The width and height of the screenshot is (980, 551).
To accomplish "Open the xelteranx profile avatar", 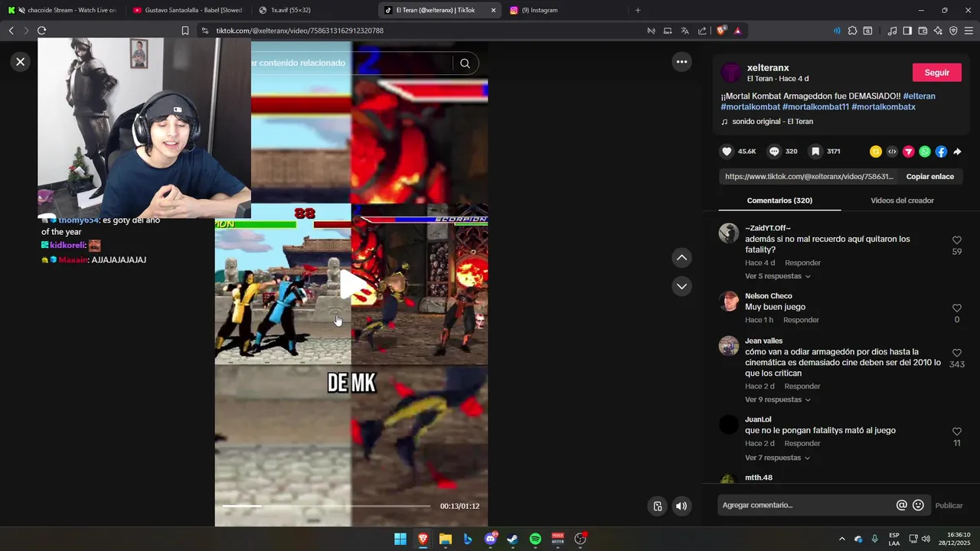I will coord(731,73).
